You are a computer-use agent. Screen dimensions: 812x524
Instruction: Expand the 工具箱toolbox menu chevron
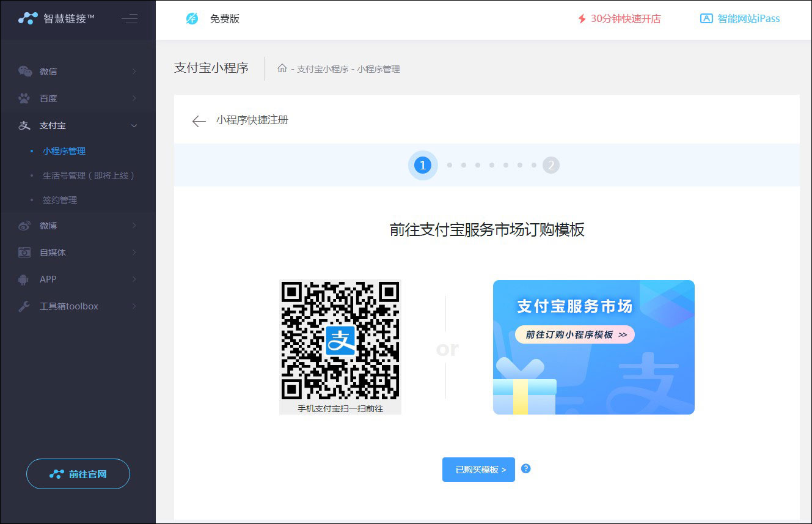[134, 306]
